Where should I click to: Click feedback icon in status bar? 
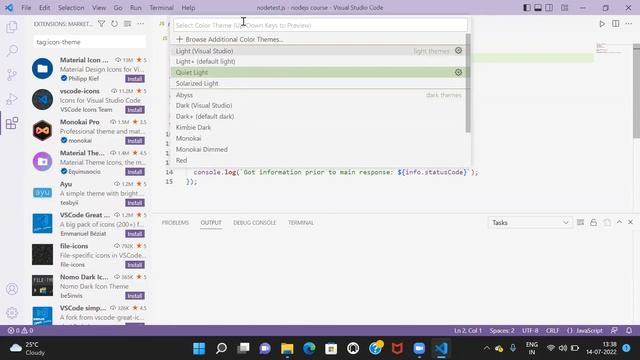(614, 331)
